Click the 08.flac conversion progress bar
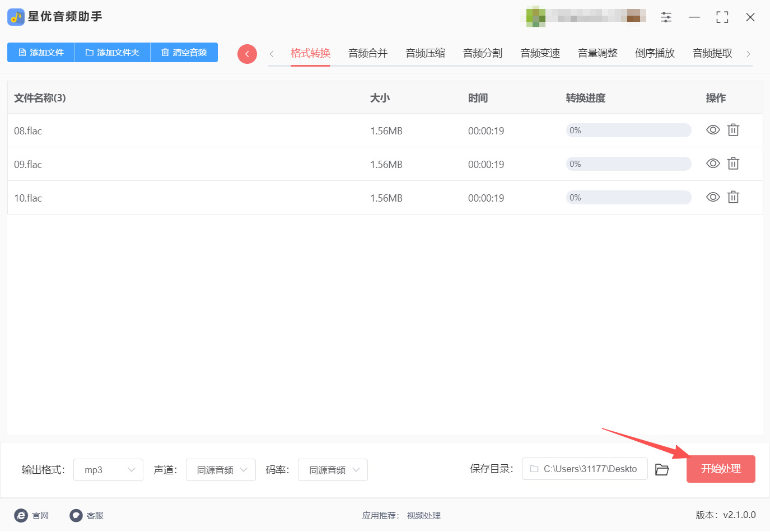The image size is (770, 532). click(628, 130)
